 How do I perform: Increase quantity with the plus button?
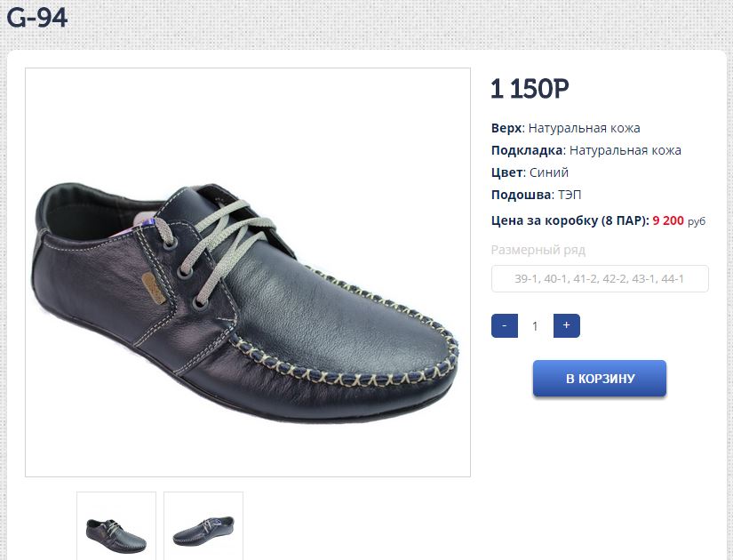pyautogui.click(x=566, y=326)
